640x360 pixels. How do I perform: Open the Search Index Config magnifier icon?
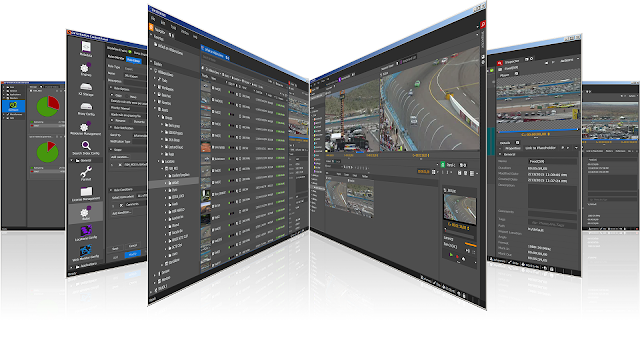tap(86, 145)
